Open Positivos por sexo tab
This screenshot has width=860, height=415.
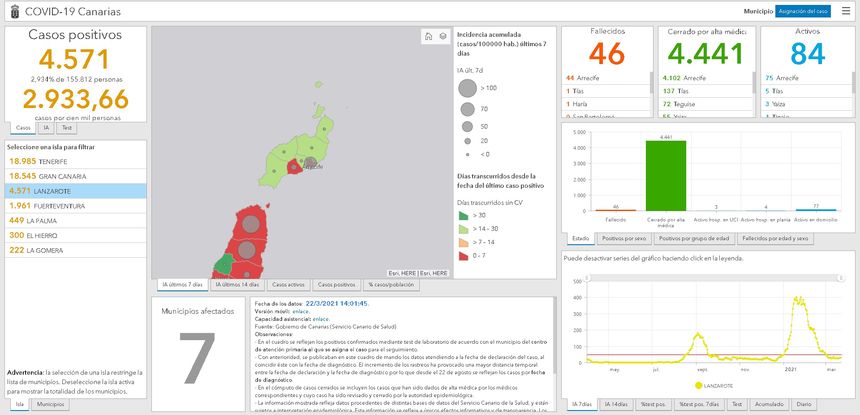pyautogui.click(x=624, y=238)
